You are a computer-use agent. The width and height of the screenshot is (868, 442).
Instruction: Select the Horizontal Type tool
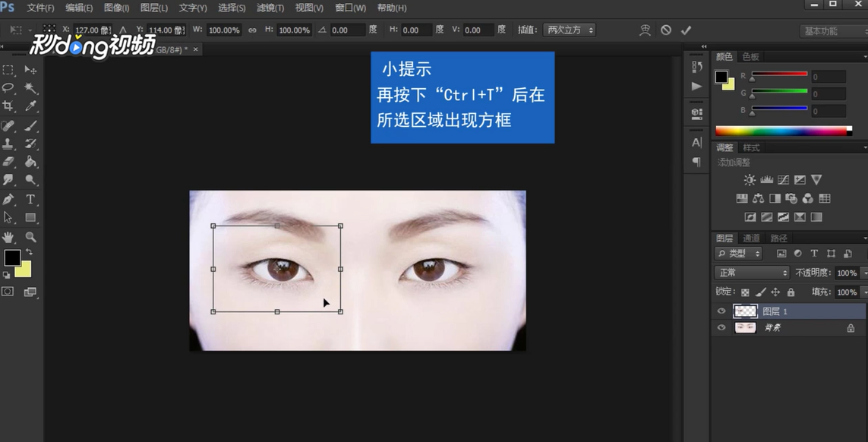pos(30,198)
